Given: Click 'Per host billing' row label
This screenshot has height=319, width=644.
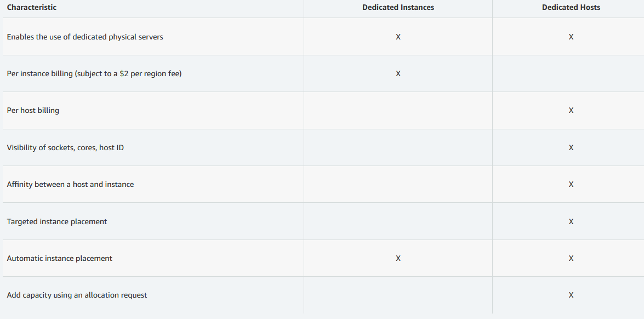Looking at the screenshot, I should (x=33, y=110).
